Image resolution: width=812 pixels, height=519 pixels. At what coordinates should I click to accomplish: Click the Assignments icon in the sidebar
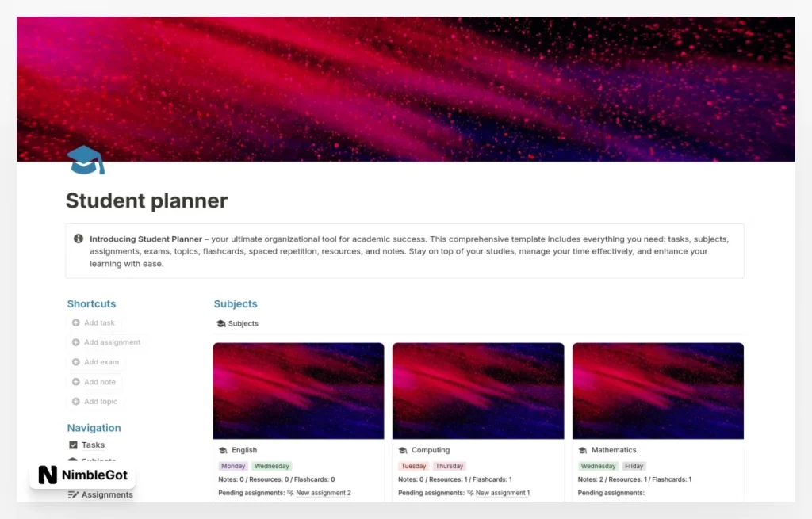[72, 494]
